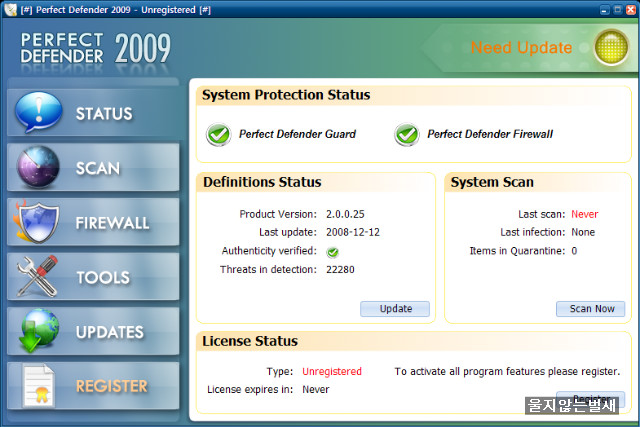Click the Perfect Defender 2009 logo
This screenshot has width=640, height=427.
pos(96,48)
